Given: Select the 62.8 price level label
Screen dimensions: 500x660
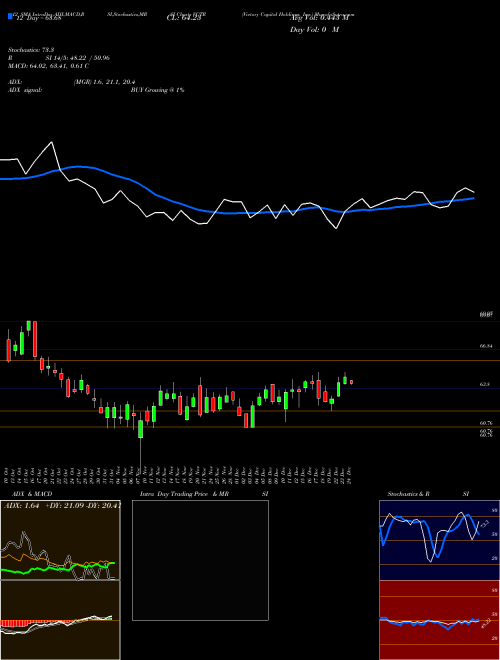Looking at the screenshot, I should 484,384.
